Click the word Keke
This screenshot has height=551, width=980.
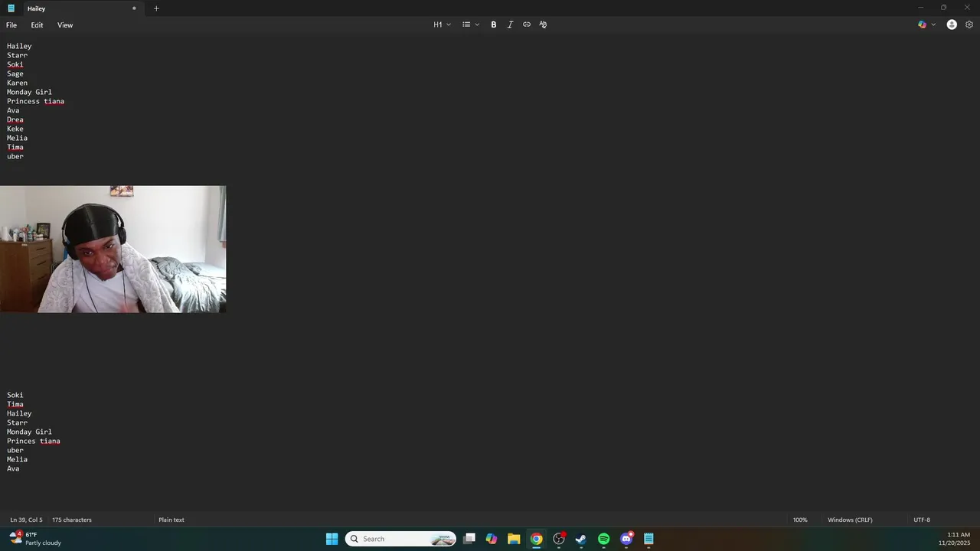tap(15, 129)
